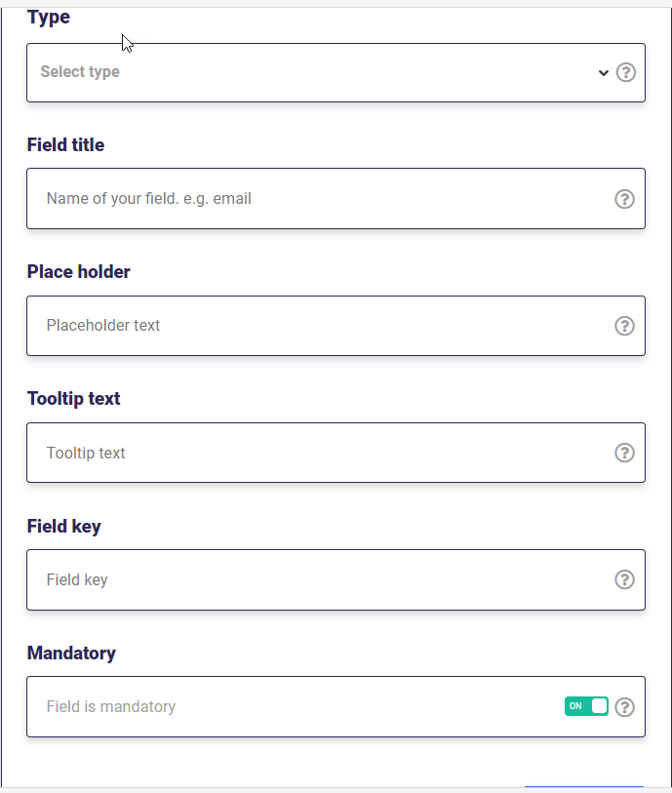Click the help icon in Place holder box

[624, 326]
